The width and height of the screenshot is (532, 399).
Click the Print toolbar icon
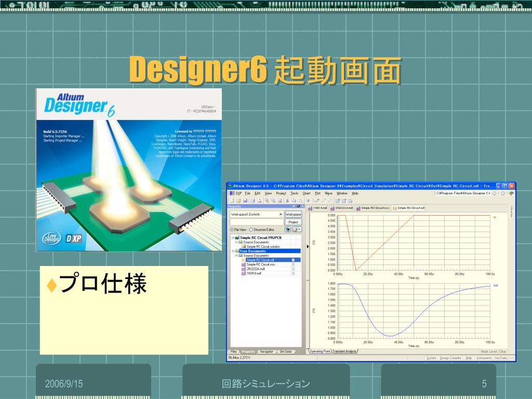click(x=252, y=201)
